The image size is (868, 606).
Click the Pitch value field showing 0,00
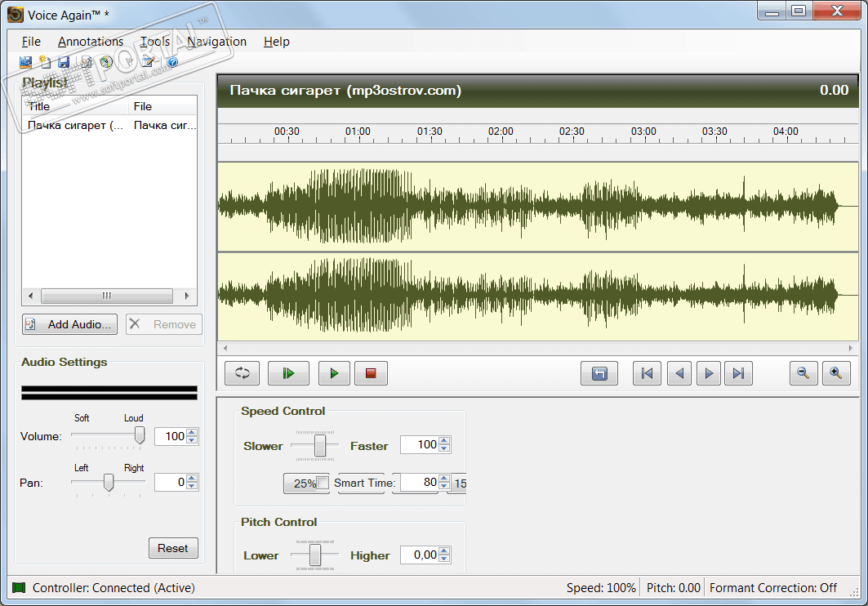421,555
